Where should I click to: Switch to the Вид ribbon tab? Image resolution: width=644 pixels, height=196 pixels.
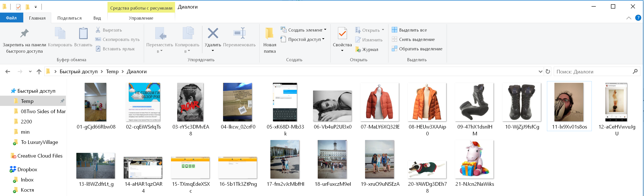coord(97,18)
